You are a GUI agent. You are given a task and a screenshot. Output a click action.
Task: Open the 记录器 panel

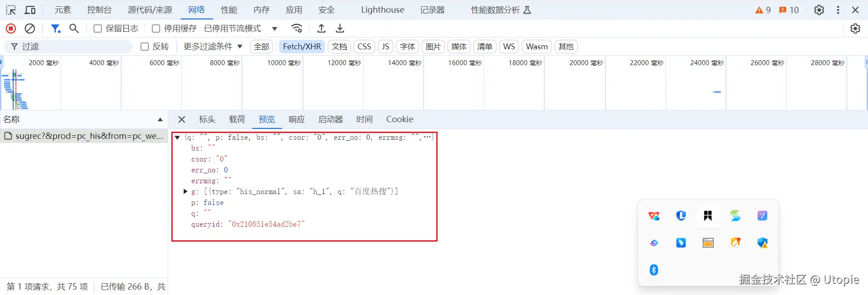(x=432, y=10)
